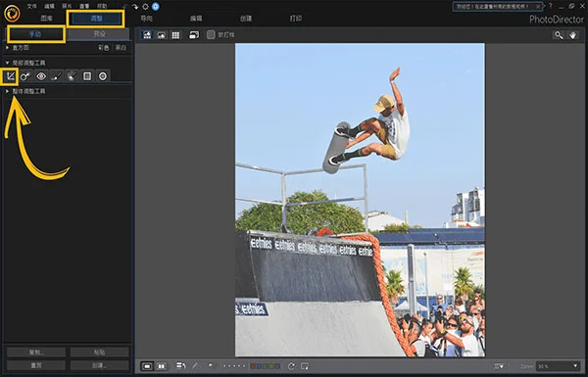Select the Spot removal tool
Screen dimensions: 588x377
click(x=25, y=76)
